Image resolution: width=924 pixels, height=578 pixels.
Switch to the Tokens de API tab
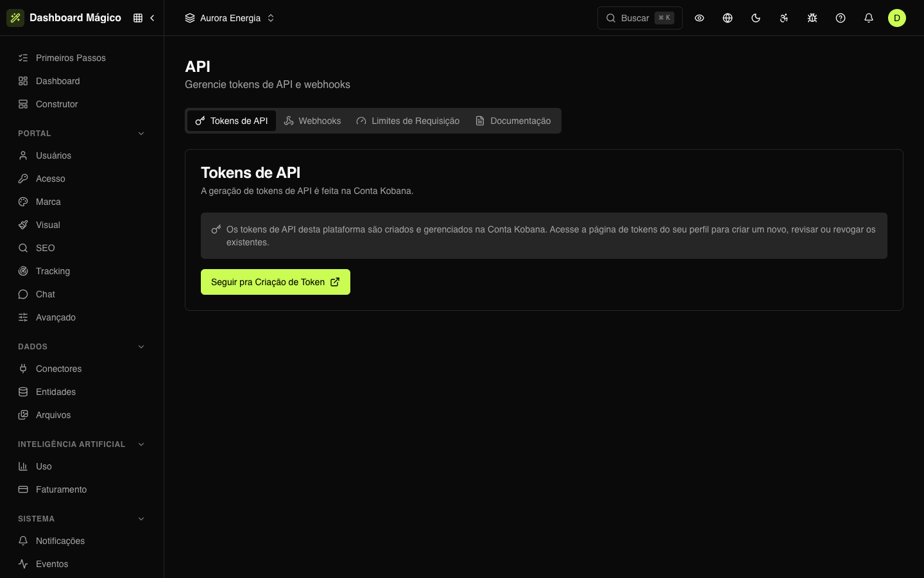pos(232,121)
